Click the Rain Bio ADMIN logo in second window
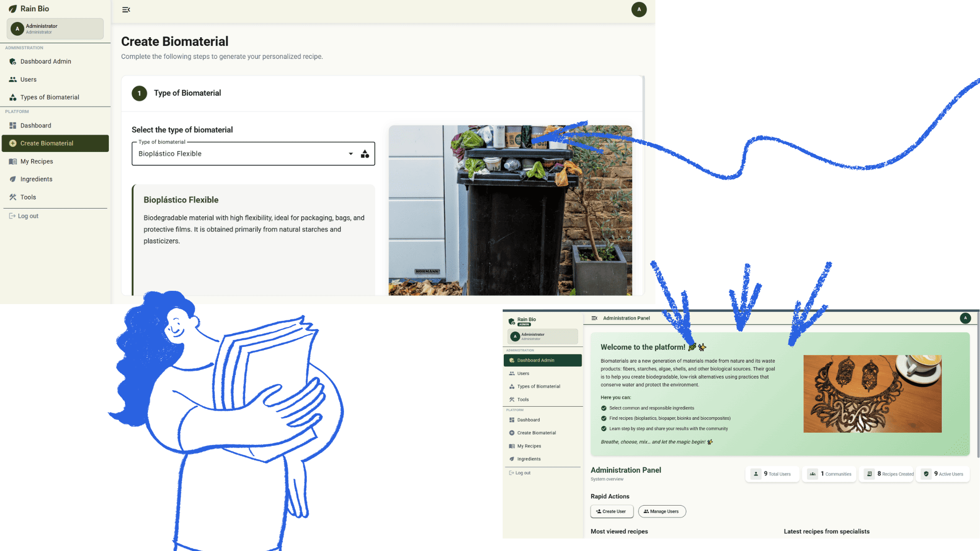Image resolution: width=980 pixels, height=551 pixels. click(x=523, y=321)
